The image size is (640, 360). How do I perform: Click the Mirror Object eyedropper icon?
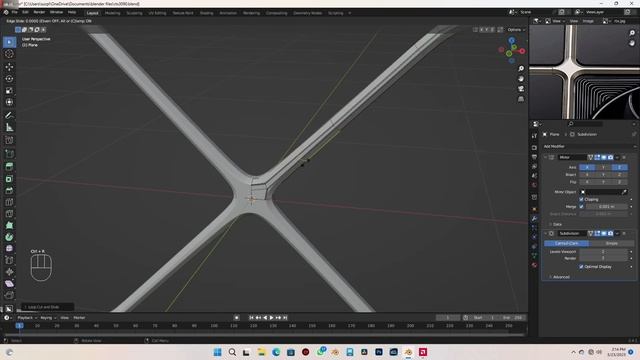click(624, 192)
